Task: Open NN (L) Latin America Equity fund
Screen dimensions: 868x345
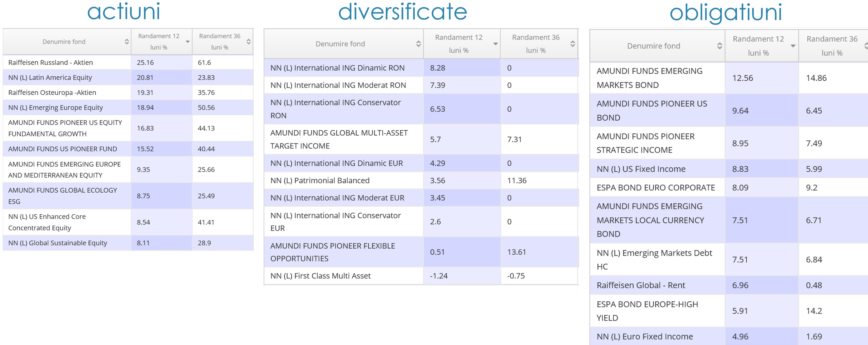Action: tap(50, 77)
